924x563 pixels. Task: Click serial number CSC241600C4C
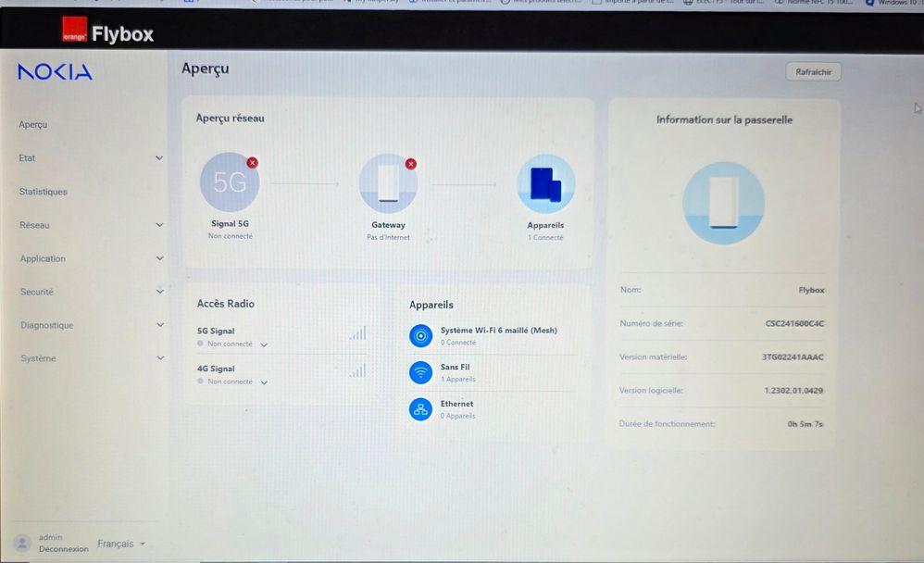794,323
